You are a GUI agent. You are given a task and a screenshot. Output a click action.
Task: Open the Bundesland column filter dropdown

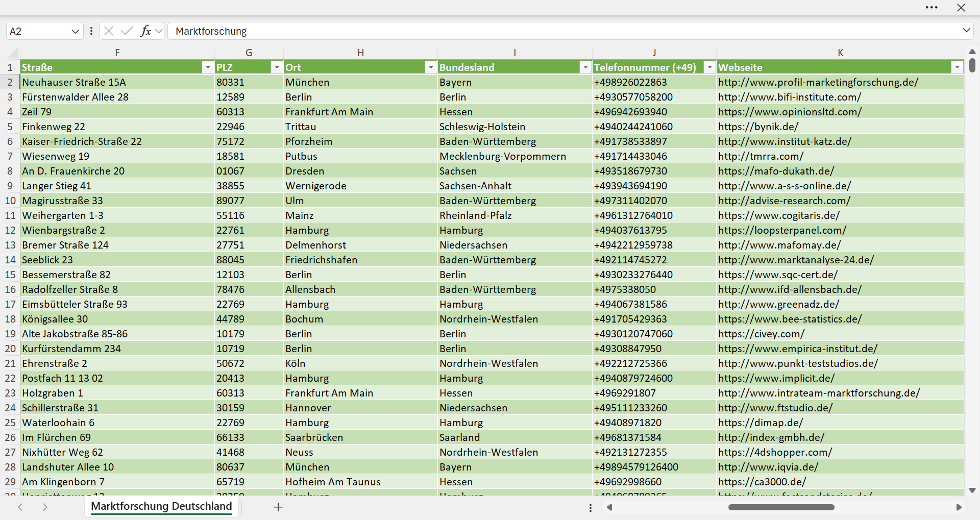(x=585, y=67)
